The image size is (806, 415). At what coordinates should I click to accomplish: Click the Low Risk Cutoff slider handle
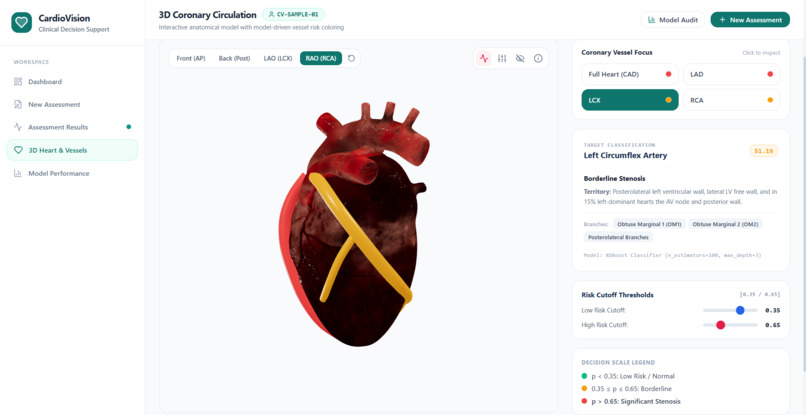(740, 310)
